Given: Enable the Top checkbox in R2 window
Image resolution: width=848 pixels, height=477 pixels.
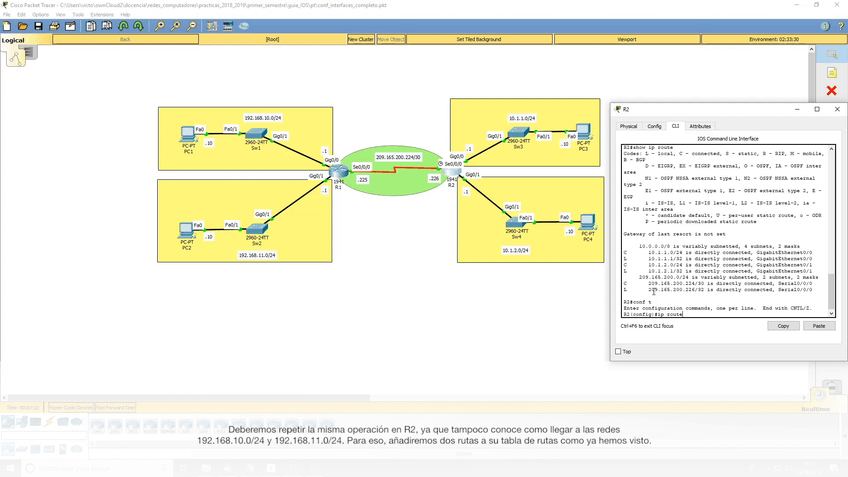Looking at the screenshot, I should 618,352.
